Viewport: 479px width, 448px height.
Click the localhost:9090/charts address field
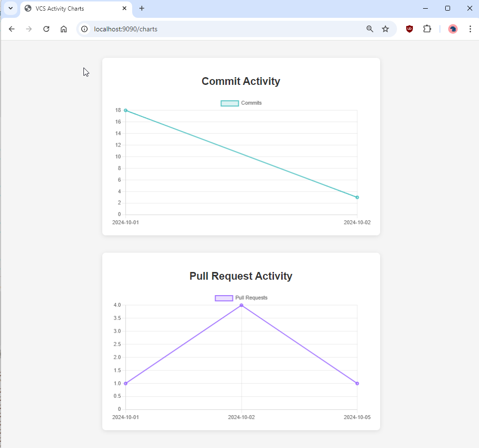(217, 29)
